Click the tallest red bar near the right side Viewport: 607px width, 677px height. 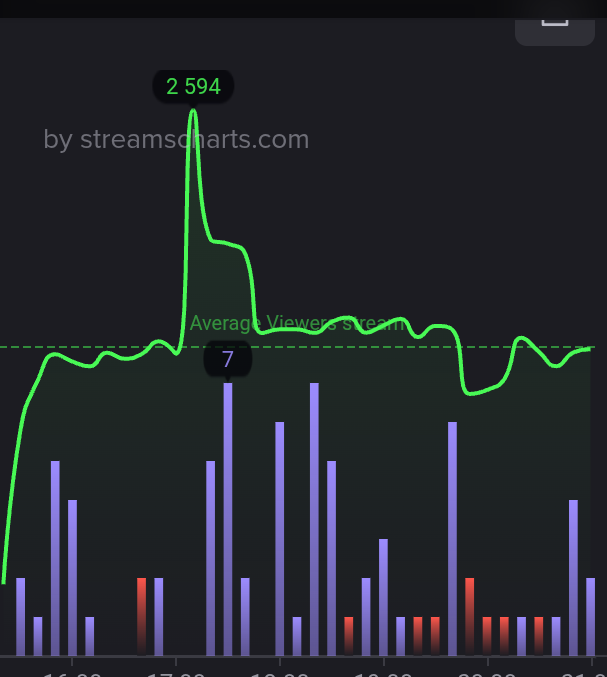coord(469,617)
